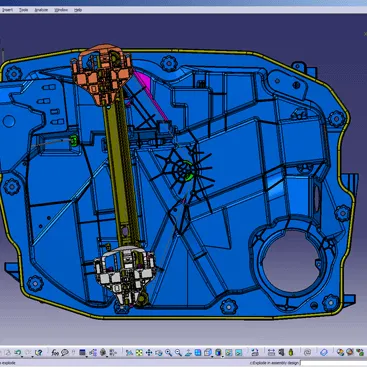Expand the Isometric View dropdown arrow
367x367 pixels.
coord(212,356)
